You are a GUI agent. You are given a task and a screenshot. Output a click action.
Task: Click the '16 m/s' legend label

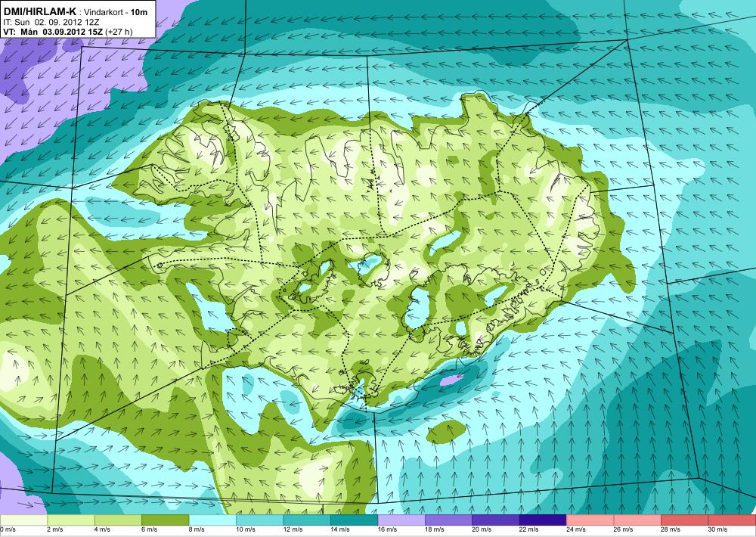coord(387,529)
